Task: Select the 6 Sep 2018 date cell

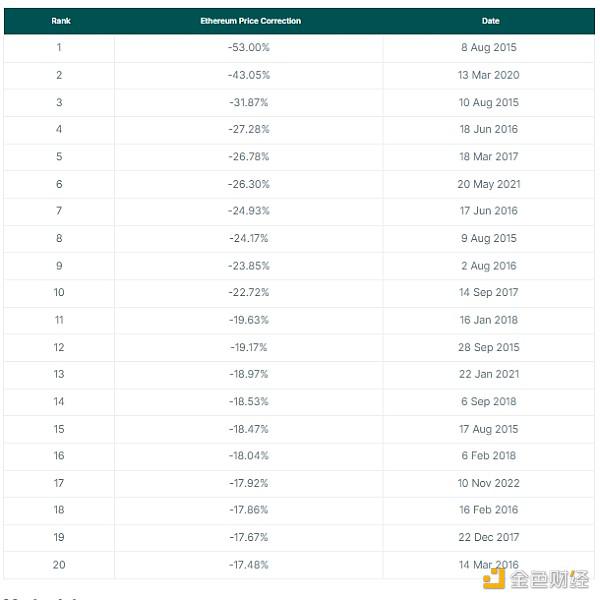Action: [x=489, y=401]
